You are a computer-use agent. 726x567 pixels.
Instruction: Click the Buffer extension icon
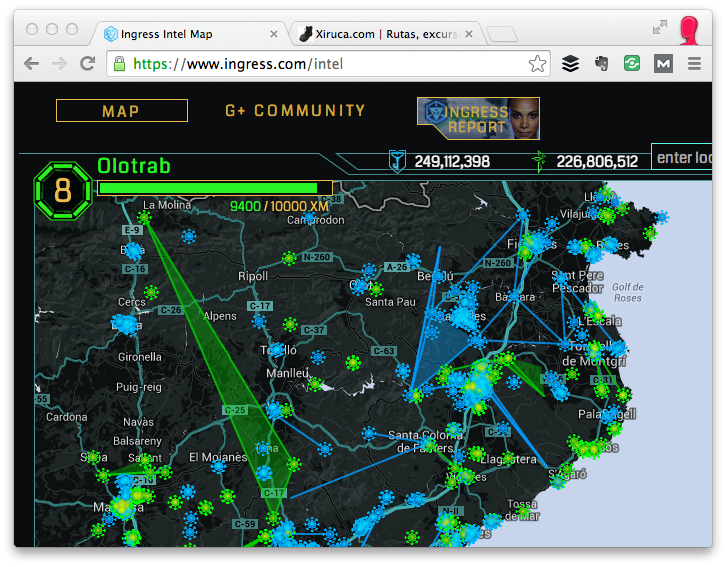tap(570, 64)
